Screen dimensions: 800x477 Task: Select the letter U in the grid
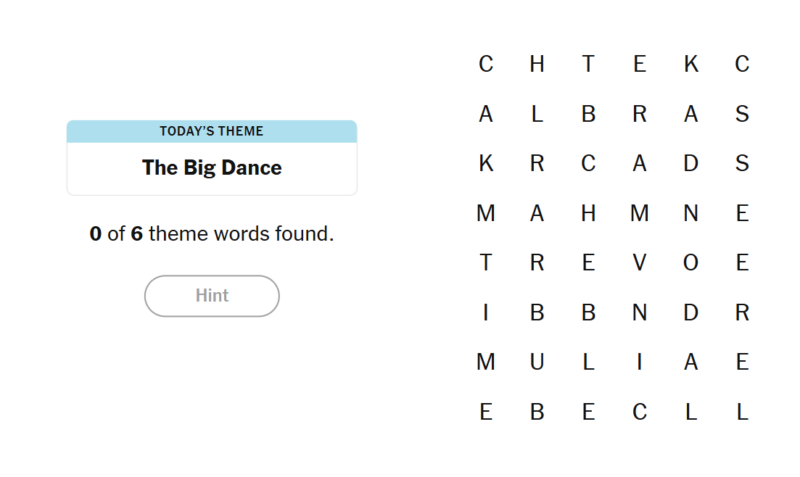537,362
